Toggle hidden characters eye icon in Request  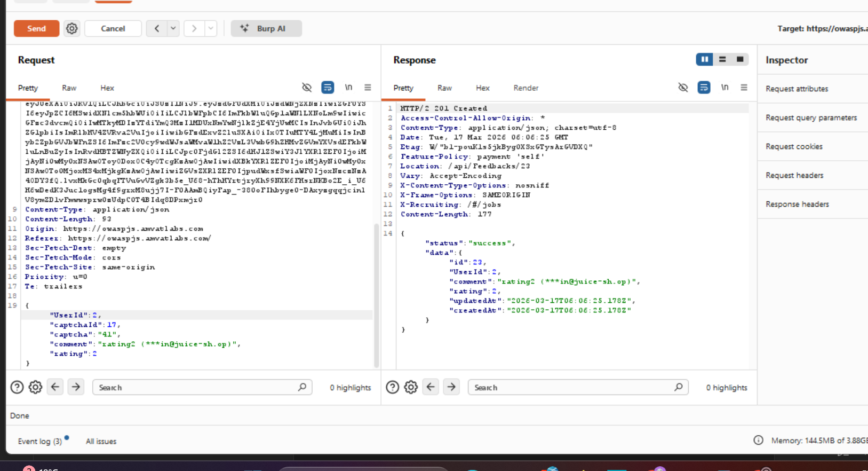coord(307,88)
